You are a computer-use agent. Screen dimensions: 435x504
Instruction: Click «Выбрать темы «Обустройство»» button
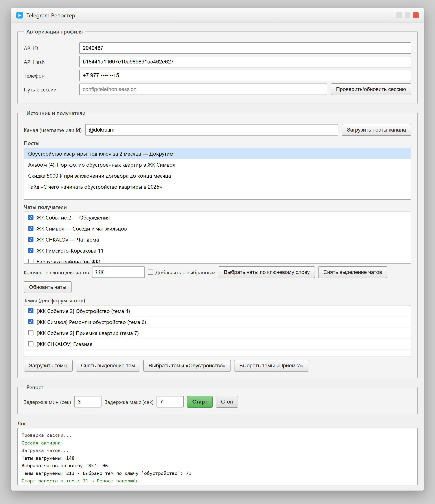[187, 366]
